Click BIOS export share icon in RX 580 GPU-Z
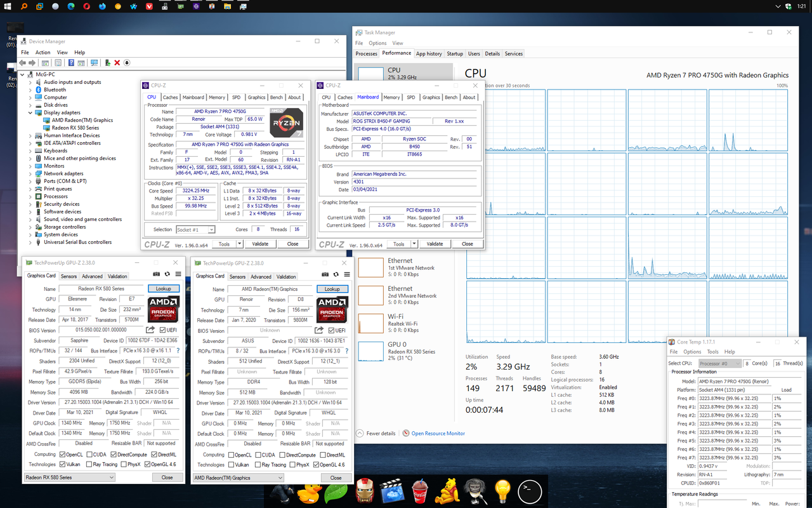This screenshot has height=508, width=812. coord(150,330)
